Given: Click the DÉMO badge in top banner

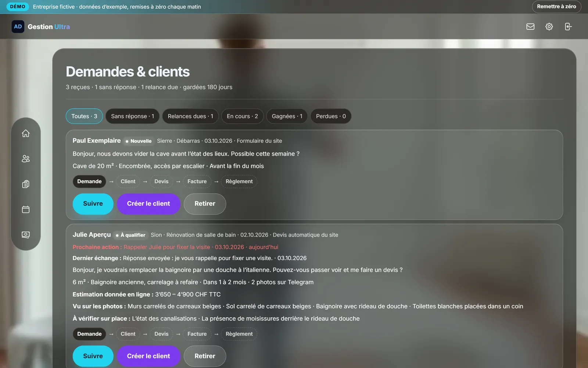Looking at the screenshot, I should point(18,7).
